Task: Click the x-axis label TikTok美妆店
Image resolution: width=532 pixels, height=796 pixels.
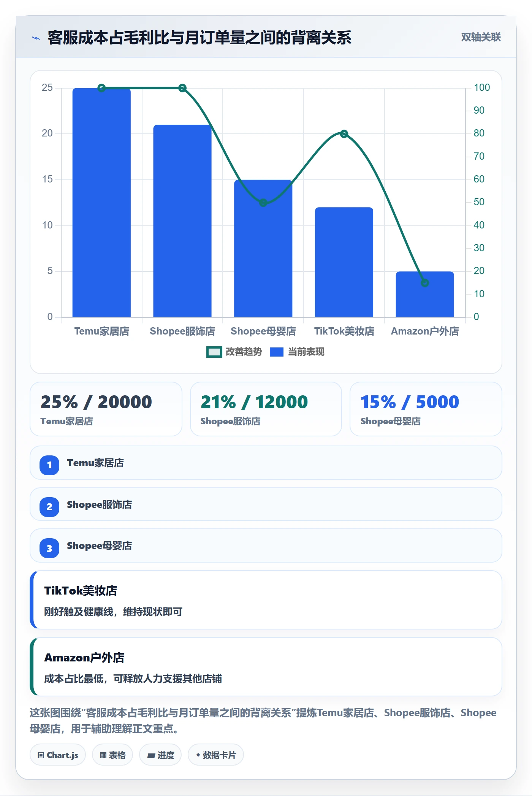Action: point(344,331)
